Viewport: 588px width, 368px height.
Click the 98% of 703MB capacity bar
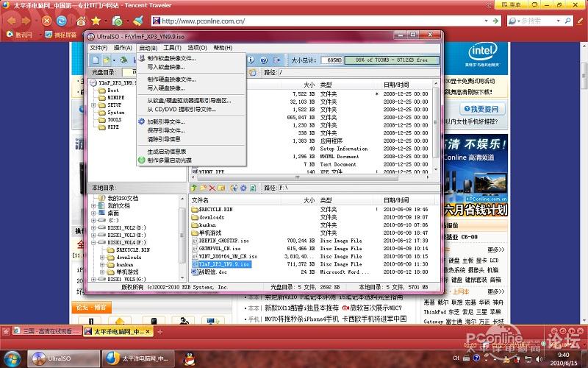pos(392,60)
